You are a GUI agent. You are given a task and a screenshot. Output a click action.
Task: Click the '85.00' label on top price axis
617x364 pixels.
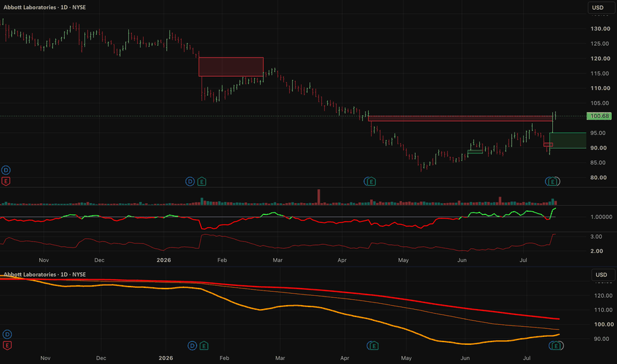coord(598,163)
